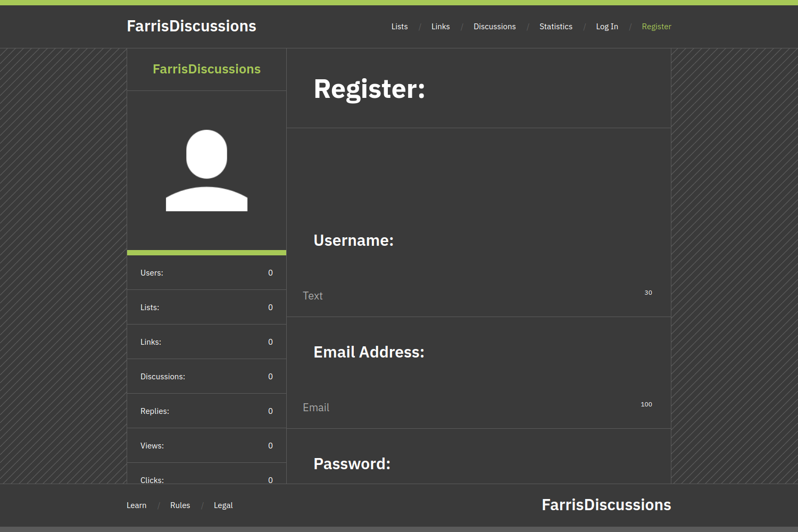
Task: Focus the Email Address input field
Action: tap(479, 408)
